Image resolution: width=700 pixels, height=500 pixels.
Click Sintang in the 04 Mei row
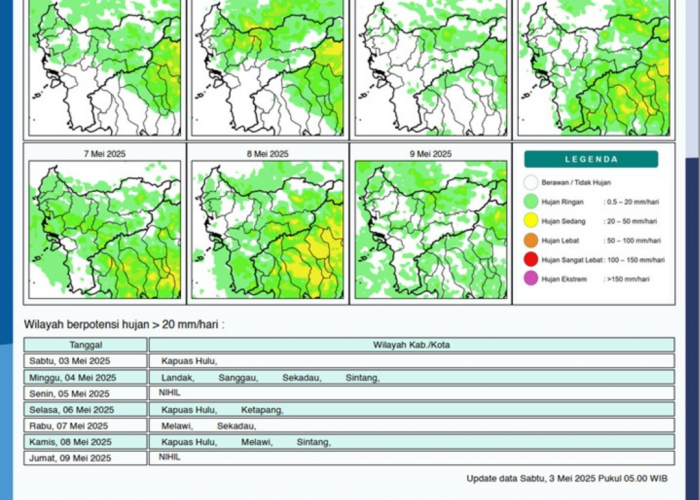[362, 378]
